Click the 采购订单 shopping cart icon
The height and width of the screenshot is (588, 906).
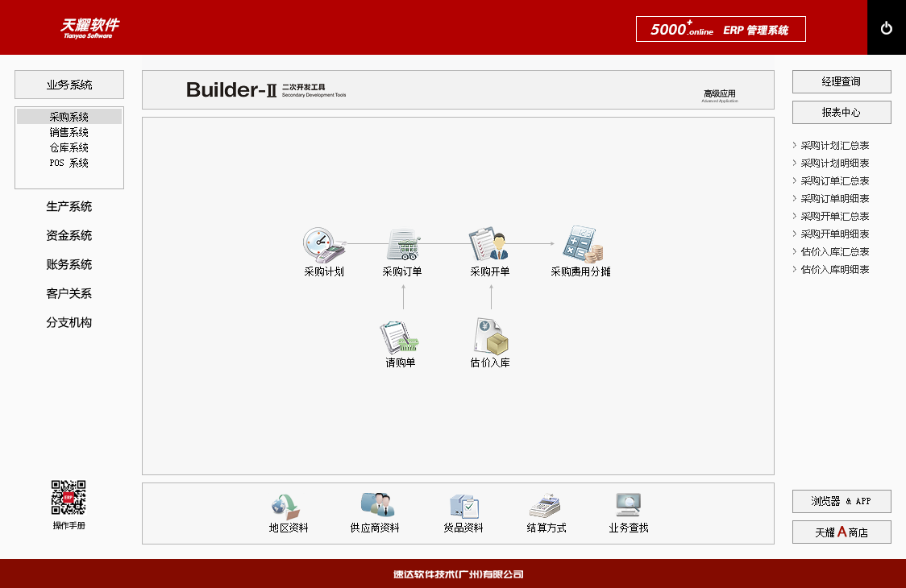coord(402,245)
